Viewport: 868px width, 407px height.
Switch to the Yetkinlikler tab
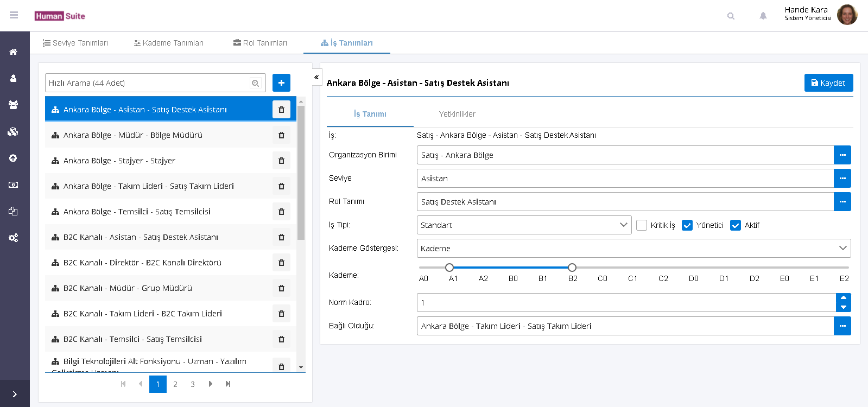(457, 114)
